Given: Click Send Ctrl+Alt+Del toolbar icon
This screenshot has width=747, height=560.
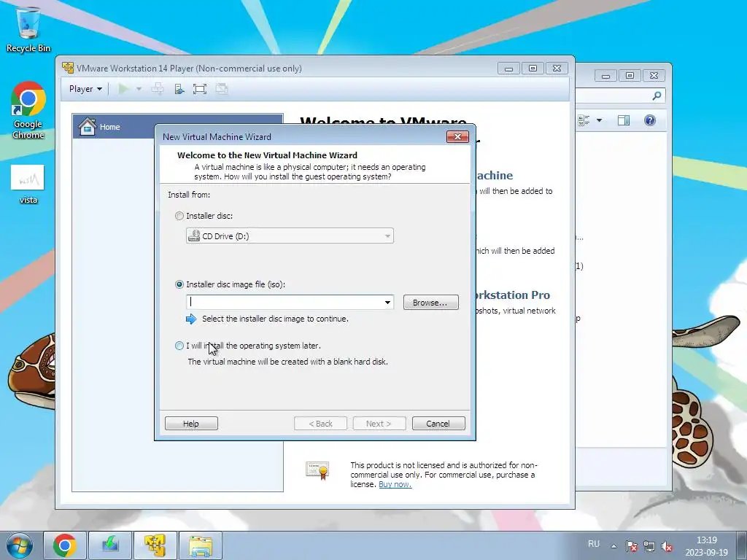Looking at the screenshot, I should [158, 88].
